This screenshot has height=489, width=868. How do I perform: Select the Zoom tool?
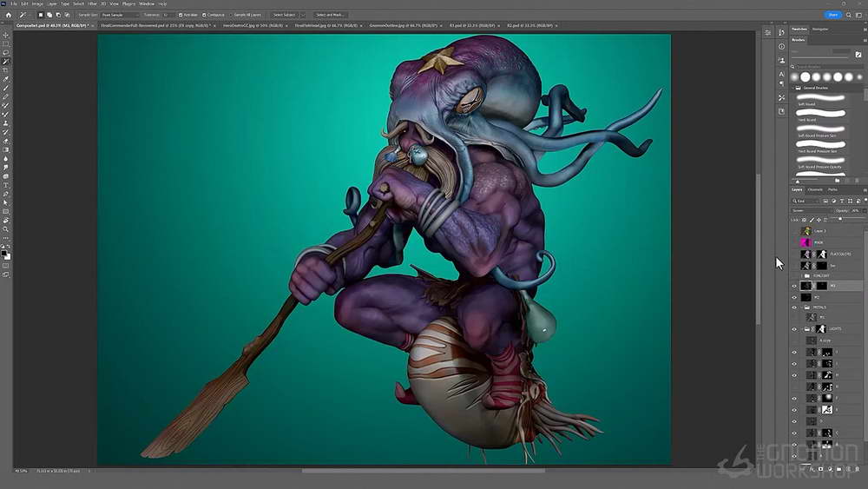coord(6,229)
